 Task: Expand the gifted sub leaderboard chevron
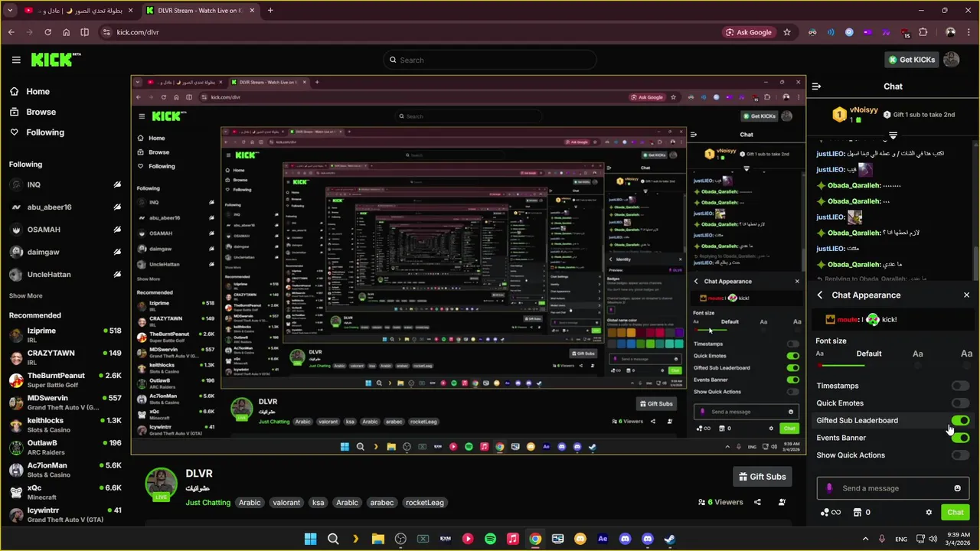tap(893, 135)
